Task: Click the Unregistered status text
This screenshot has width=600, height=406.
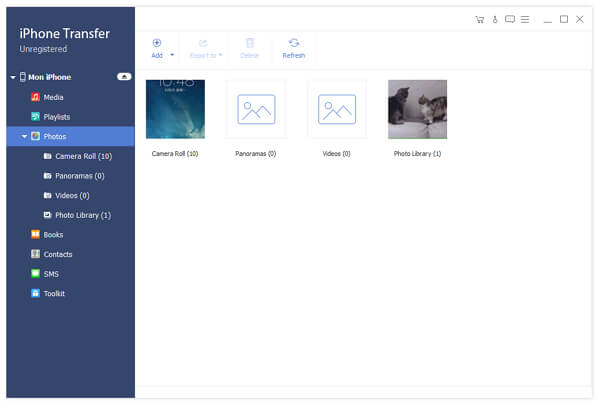Action: coord(43,49)
